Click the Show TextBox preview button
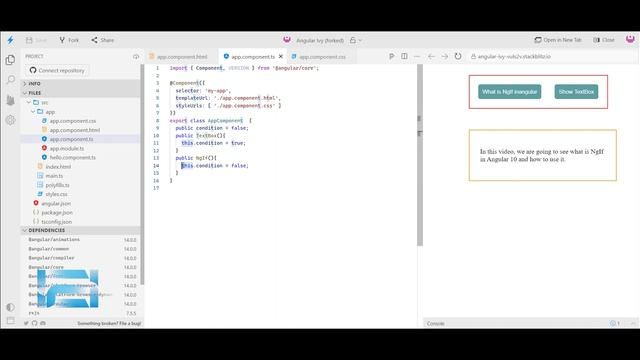This screenshot has height=360, width=640. click(x=576, y=92)
